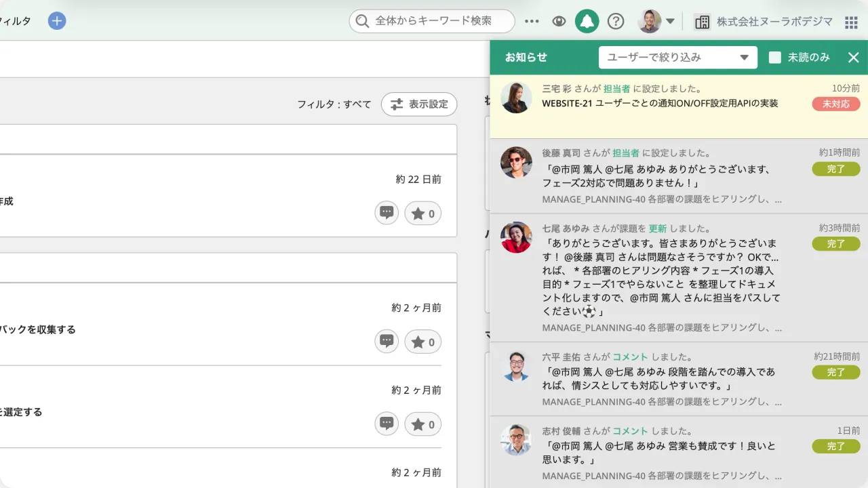
Task: Open ユーザーで絞り込み dropdown
Action: tap(678, 58)
